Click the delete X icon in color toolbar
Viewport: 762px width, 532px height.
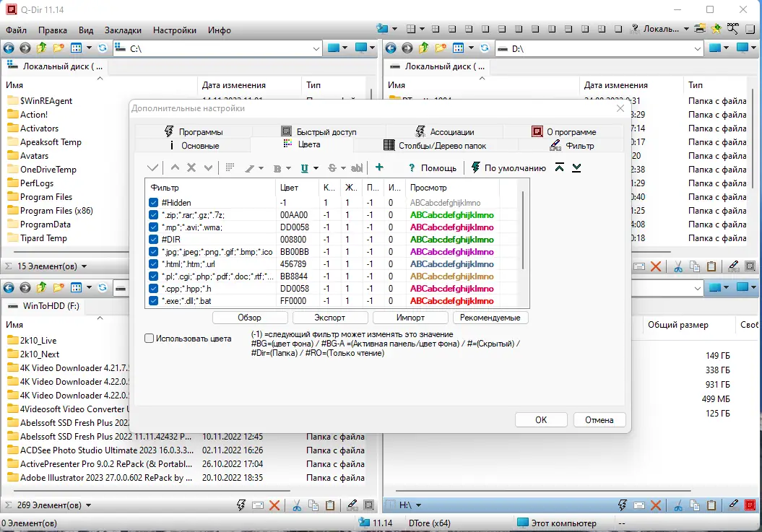pos(191,167)
